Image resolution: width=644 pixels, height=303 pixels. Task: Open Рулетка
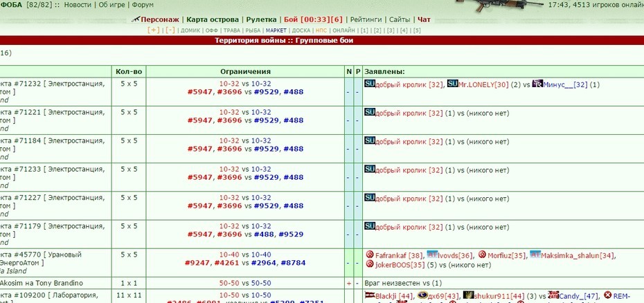[x=261, y=19]
